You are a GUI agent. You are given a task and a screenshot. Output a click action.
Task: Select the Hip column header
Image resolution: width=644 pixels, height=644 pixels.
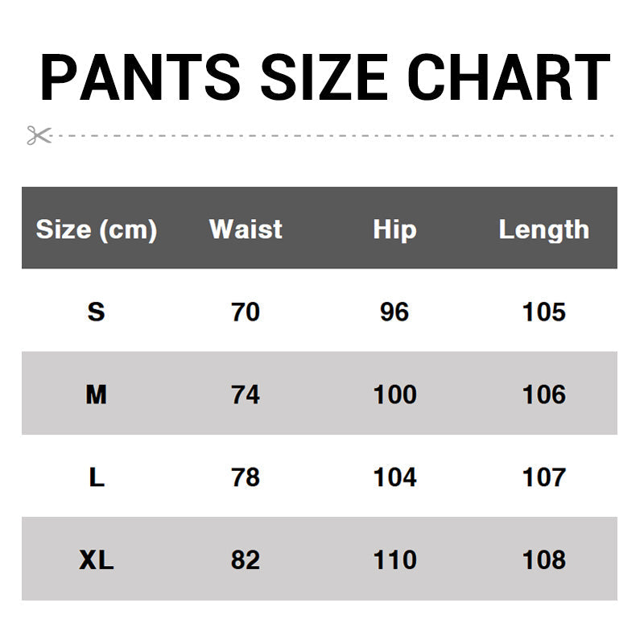pos(394,229)
